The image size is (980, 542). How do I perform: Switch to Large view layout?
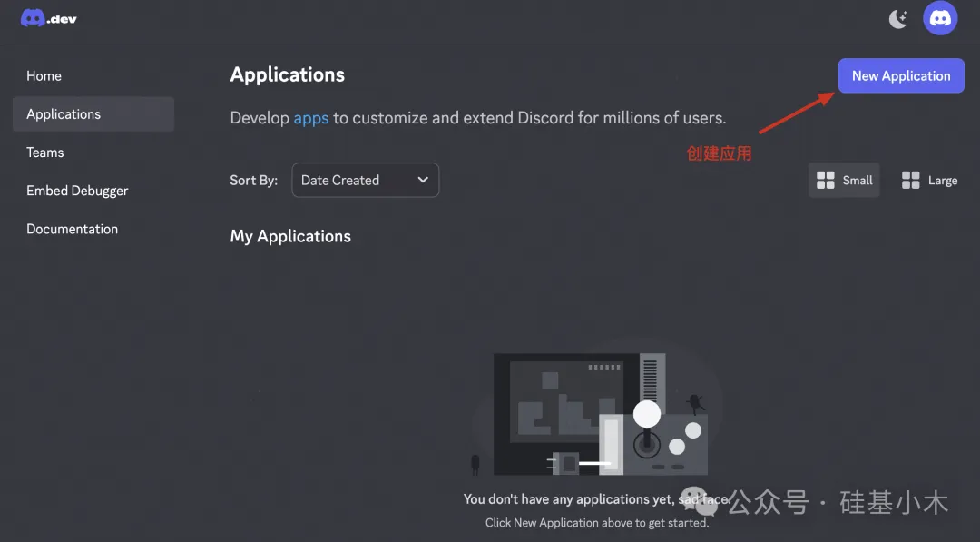(929, 180)
